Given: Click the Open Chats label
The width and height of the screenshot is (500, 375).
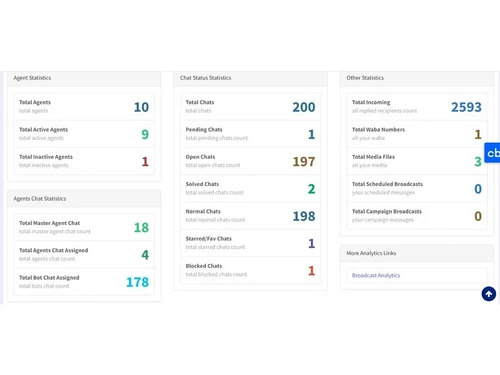Looking at the screenshot, I should click(x=200, y=157).
